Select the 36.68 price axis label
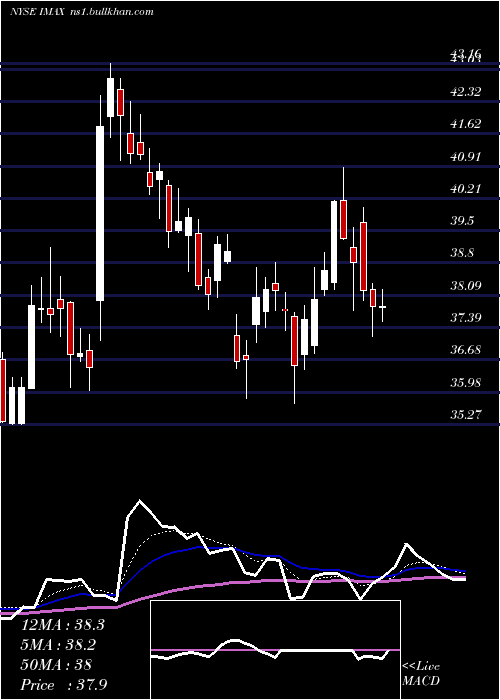The height and width of the screenshot is (700, 500). point(466,350)
